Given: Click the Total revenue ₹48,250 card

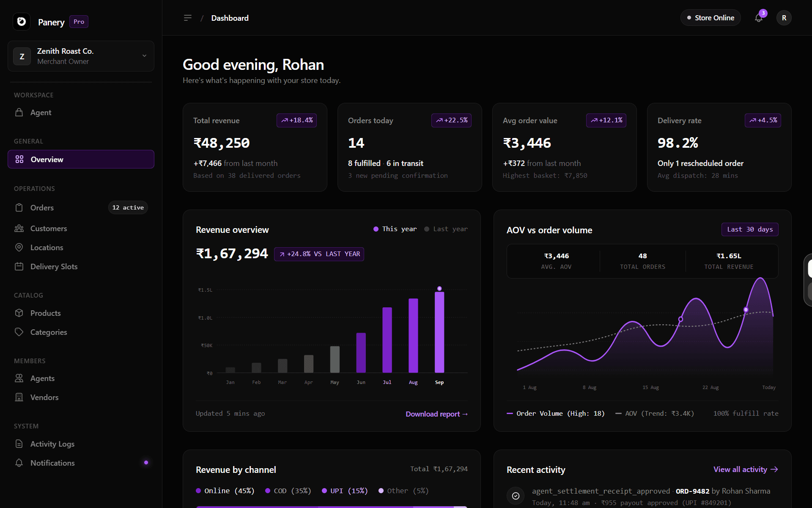Looking at the screenshot, I should [255, 147].
